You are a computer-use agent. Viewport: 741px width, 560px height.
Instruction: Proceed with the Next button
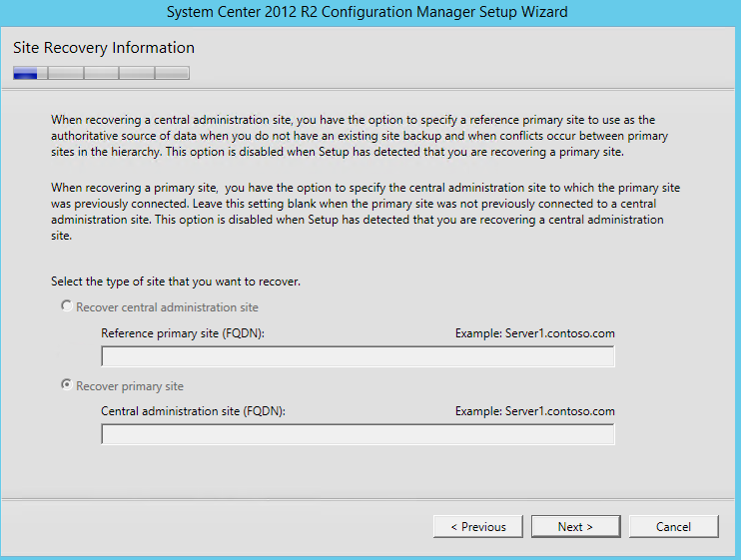tap(575, 526)
